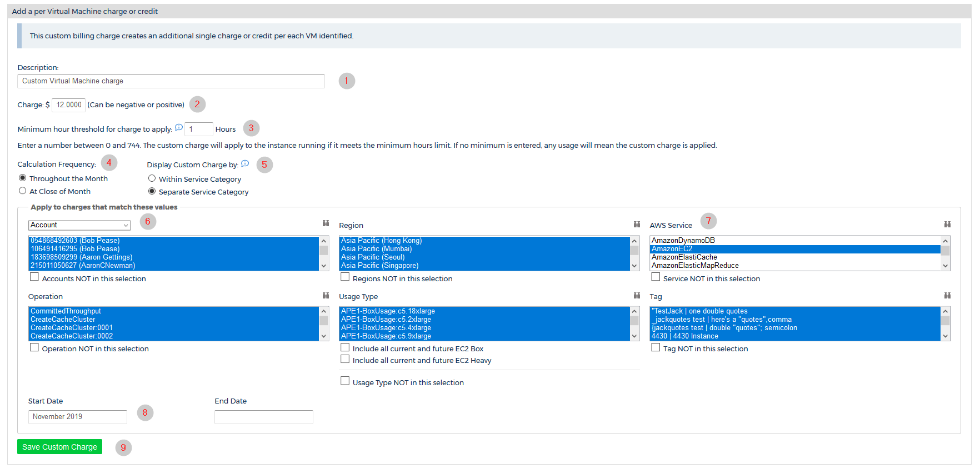Screen dimensions: 980x468
Task: Select AmazonElasticMapReduce in AWS Service list
Action: tap(795, 266)
